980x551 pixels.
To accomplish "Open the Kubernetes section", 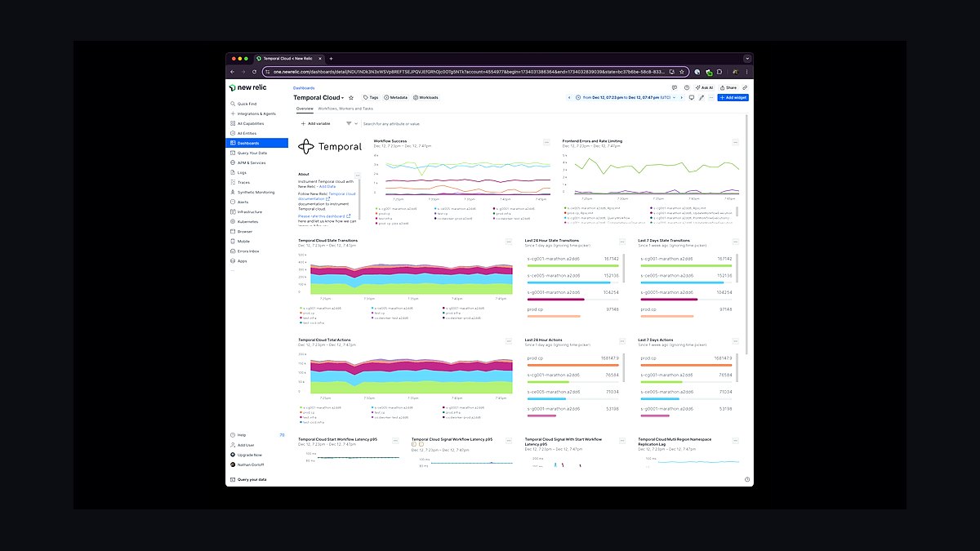I will (257, 221).
